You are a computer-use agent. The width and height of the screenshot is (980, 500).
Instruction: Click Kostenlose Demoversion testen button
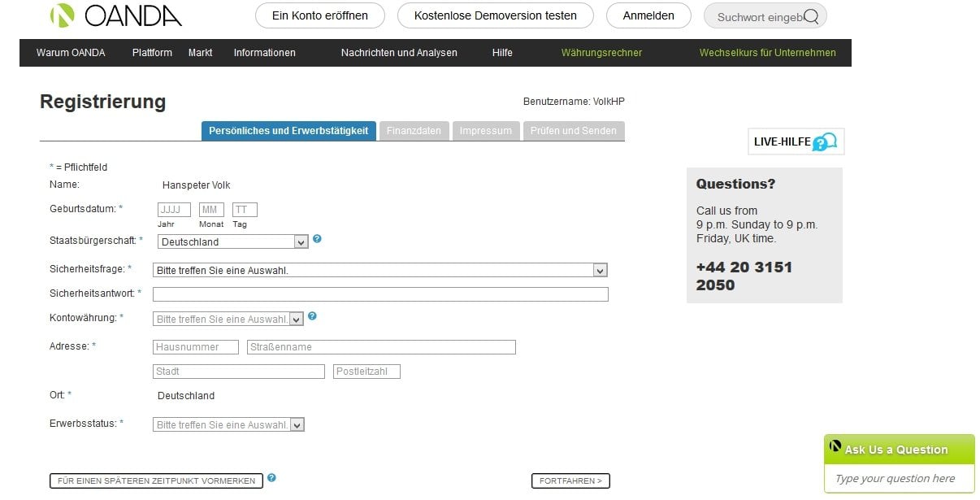[496, 15]
